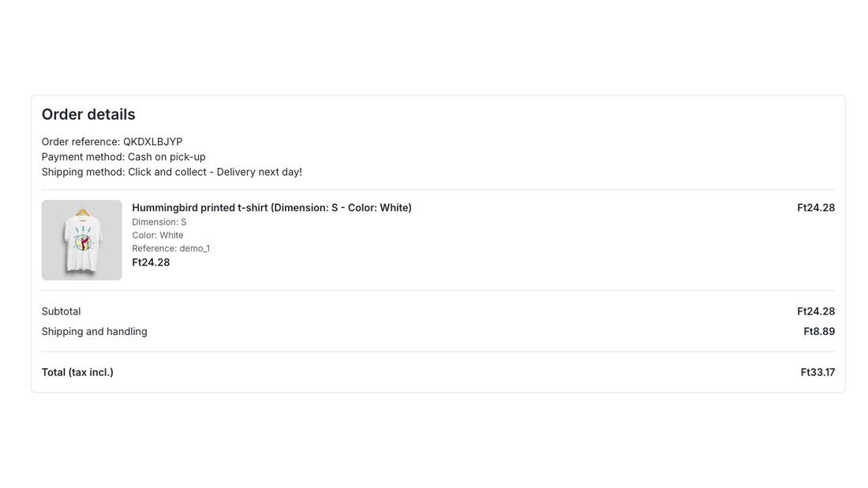Click the Shipping method label
Screen dimensions: 868x488
(x=84, y=172)
